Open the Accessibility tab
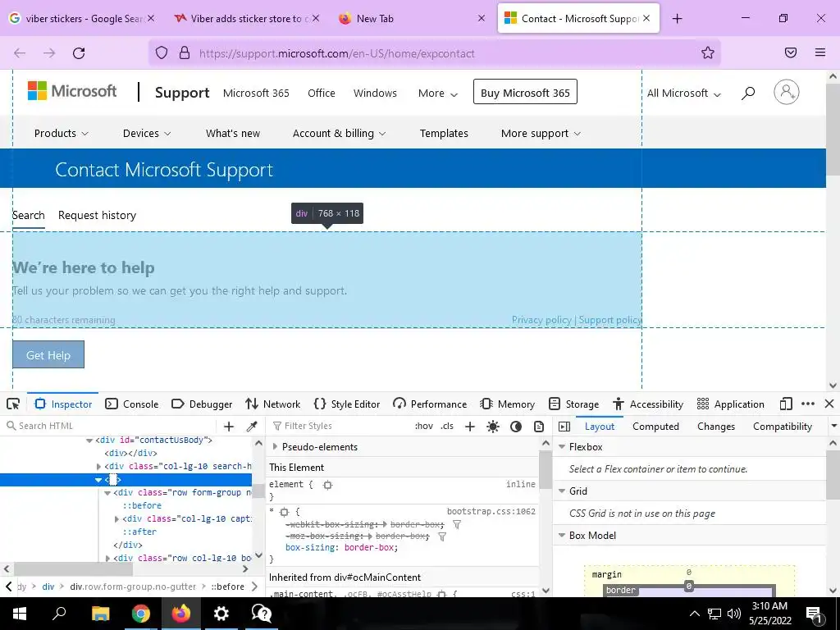The height and width of the screenshot is (630, 840). 648,404
